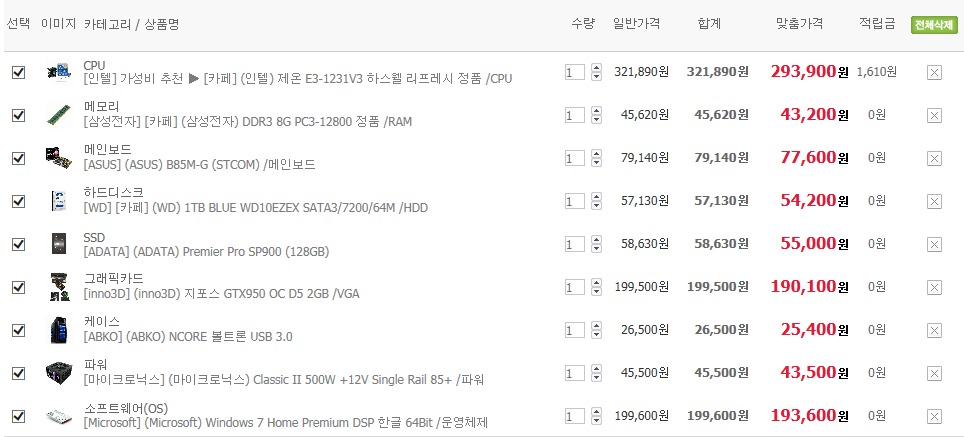964x437 pixels.
Task: Deselect the 소프트웨어(OS) row checkbox
Action: coord(18,417)
